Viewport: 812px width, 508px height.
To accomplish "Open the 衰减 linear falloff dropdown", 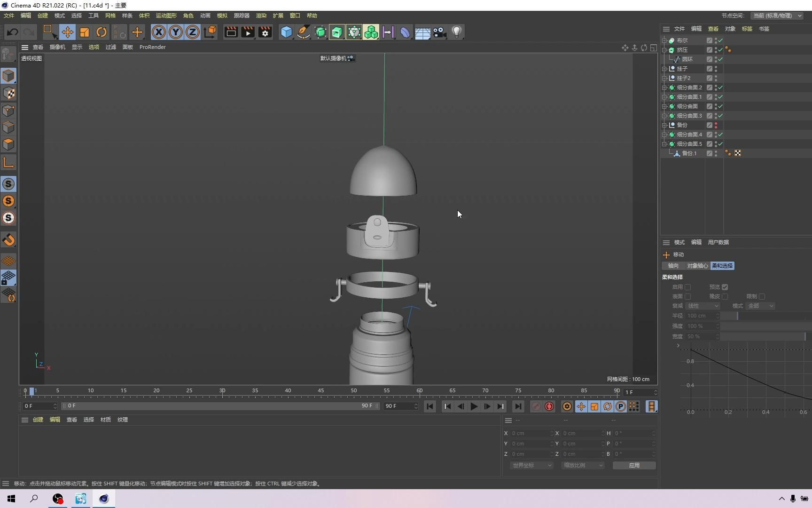I will pyautogui.click(x=703, y=306).
